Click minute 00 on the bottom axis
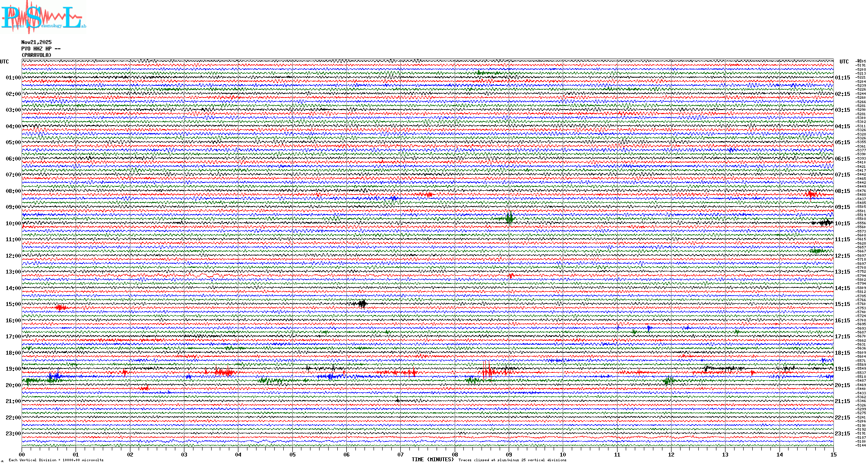Image resolution: width=868 pixels, height=466 pixels. [x=22, y=455]
